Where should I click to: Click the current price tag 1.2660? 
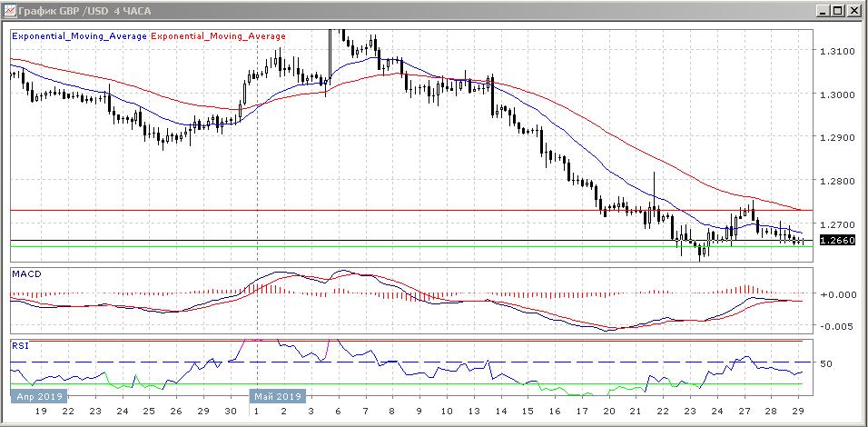click(836, 241)
